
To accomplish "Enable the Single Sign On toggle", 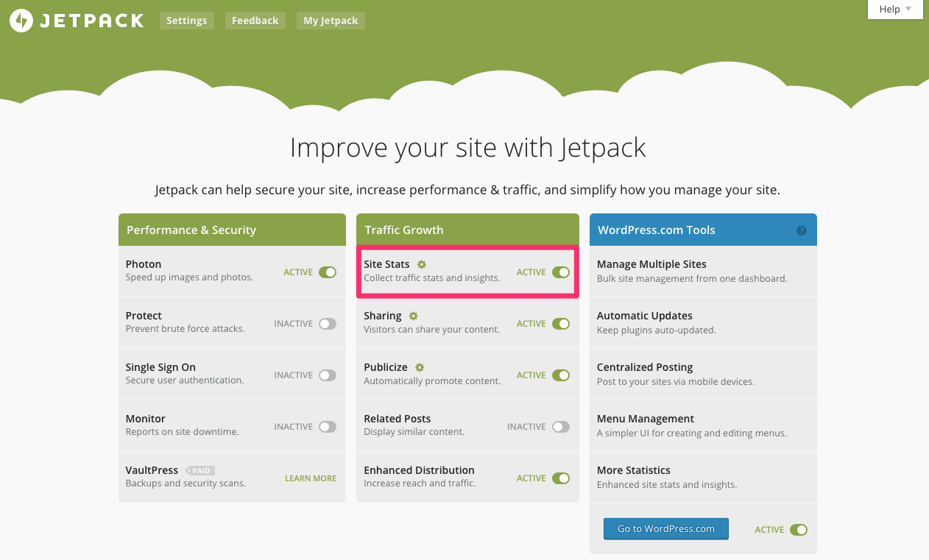I will [328, 375].
